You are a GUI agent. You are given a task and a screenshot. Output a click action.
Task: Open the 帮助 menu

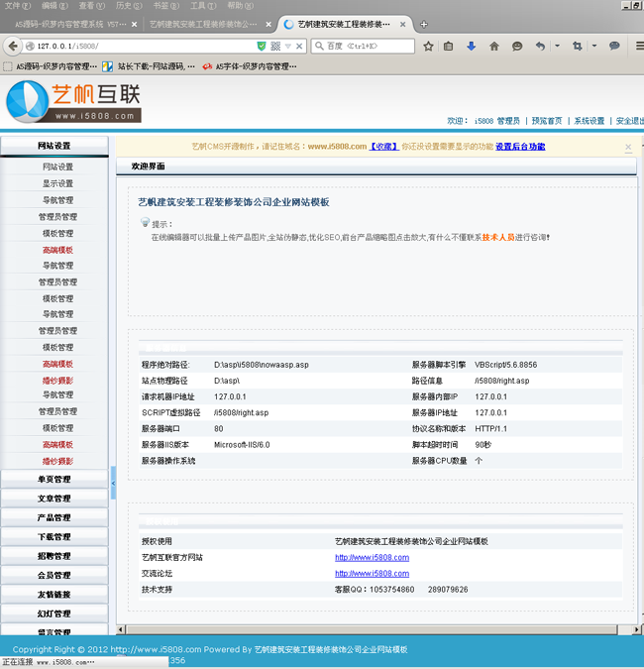[240, 6]
